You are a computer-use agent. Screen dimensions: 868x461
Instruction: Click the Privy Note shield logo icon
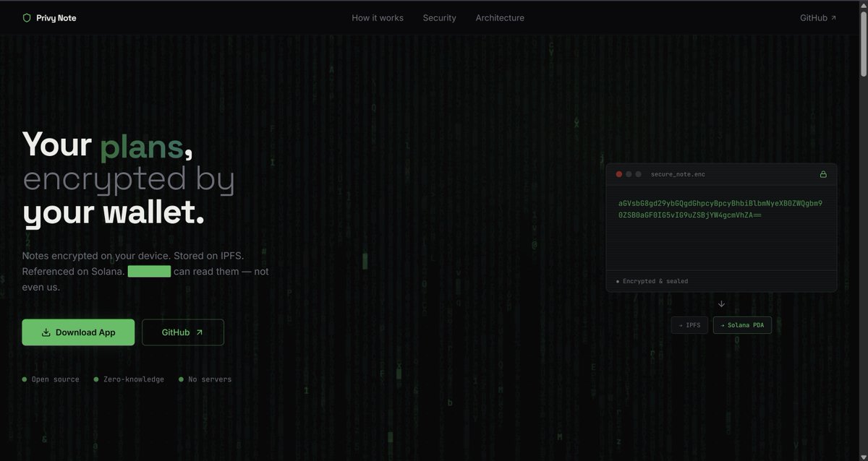(27, 18)
